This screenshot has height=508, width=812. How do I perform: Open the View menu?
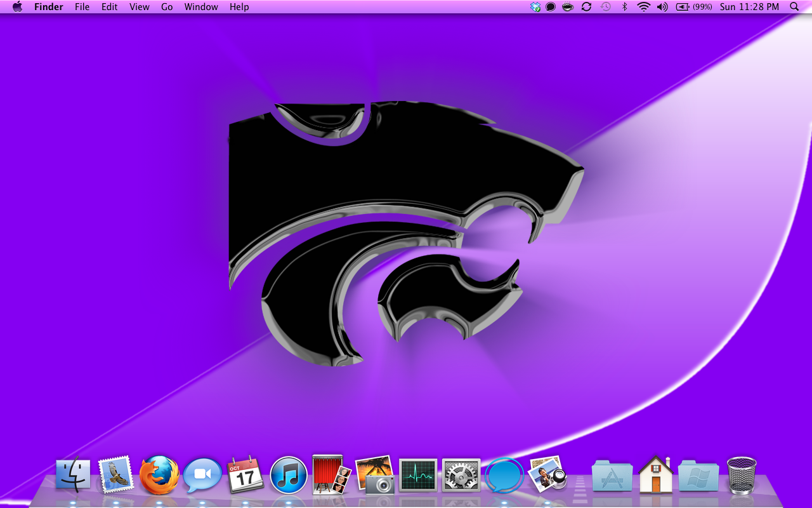pyautogui.click(x=140, y=7)
